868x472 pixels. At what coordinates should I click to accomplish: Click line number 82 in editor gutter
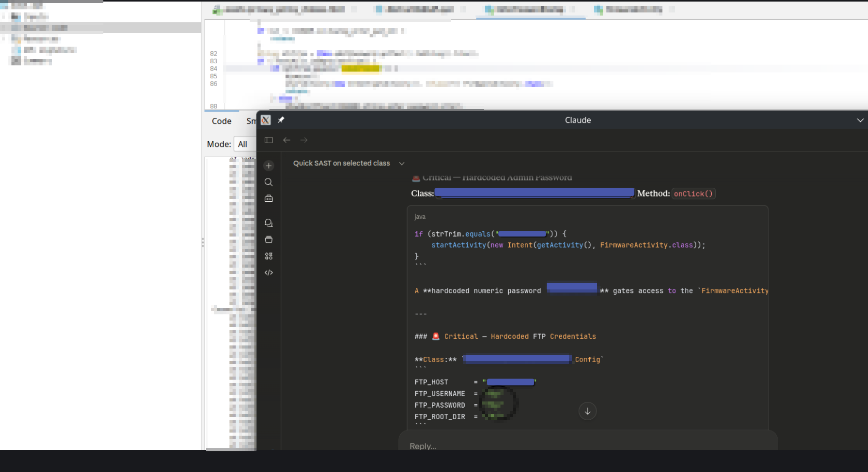pyautogui.click(x=214, y=53)
